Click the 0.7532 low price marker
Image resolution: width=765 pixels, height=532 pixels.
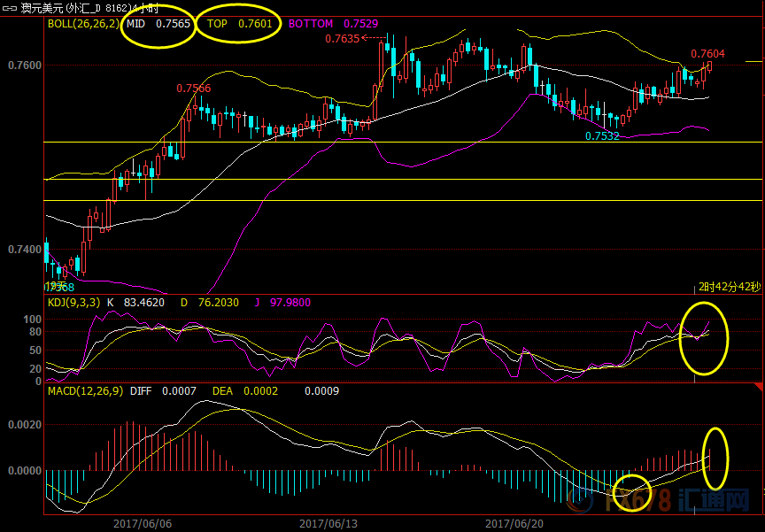click(x=601, y=136)
